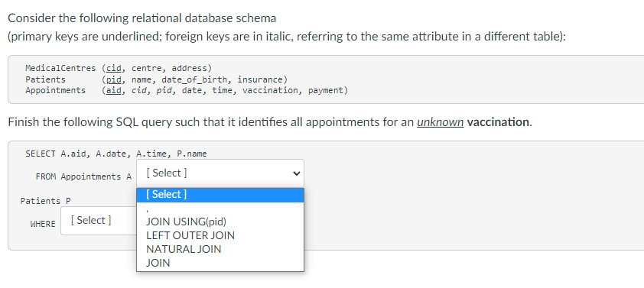The width and height of the screenshot is (644, 288).
Task: Click the FROM Appointments A text
Action: point(83,176)
